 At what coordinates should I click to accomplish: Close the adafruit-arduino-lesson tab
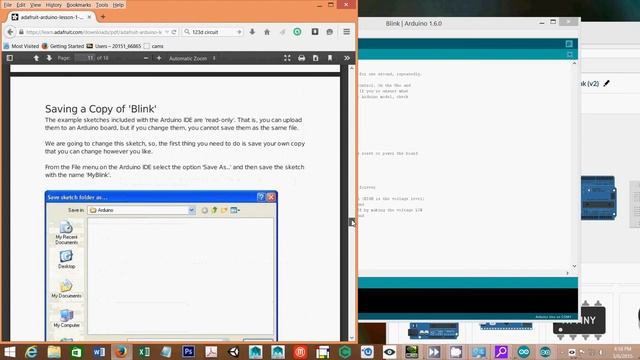point(89,17)
